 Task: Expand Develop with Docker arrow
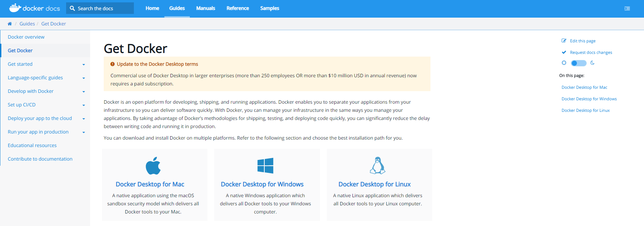pyautogui.click(x=84, y=91)
